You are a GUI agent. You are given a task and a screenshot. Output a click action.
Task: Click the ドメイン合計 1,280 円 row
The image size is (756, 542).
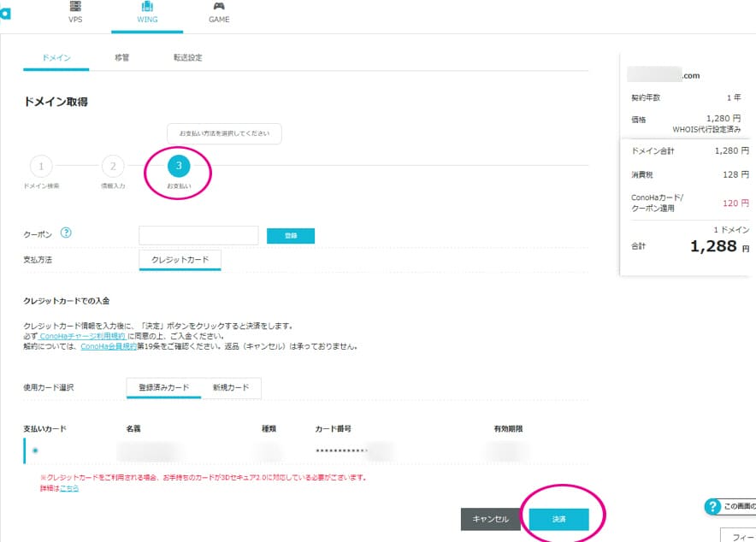point(690,150)
